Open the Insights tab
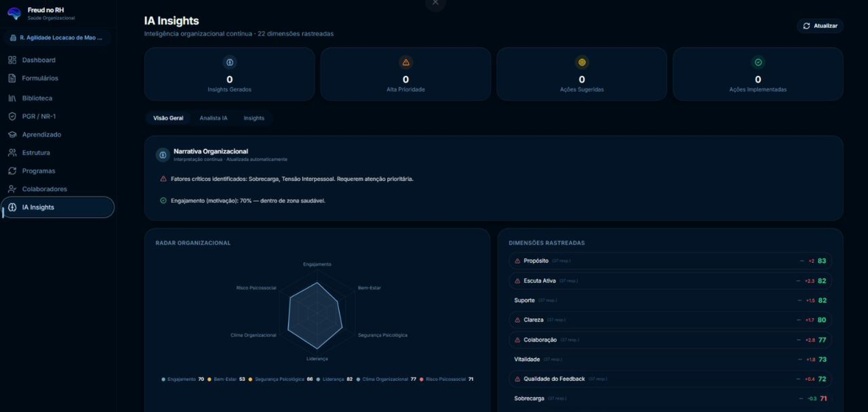868x412 pixels. pyautogui.click(x=254, y=118)
